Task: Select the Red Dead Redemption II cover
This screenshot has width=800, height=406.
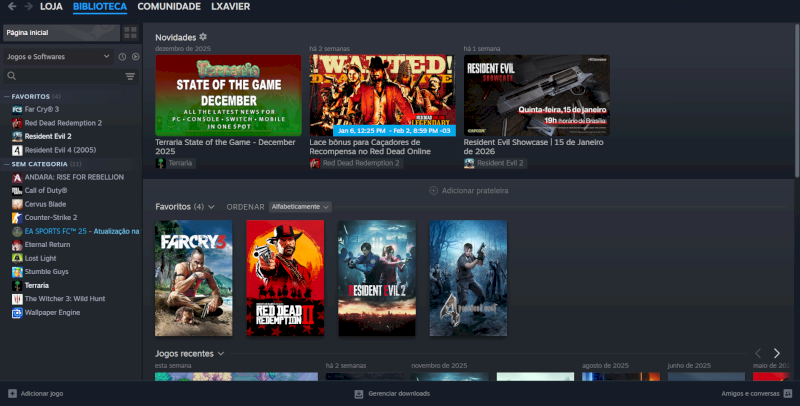Action: pyautogui.click(x=285, y=278)
